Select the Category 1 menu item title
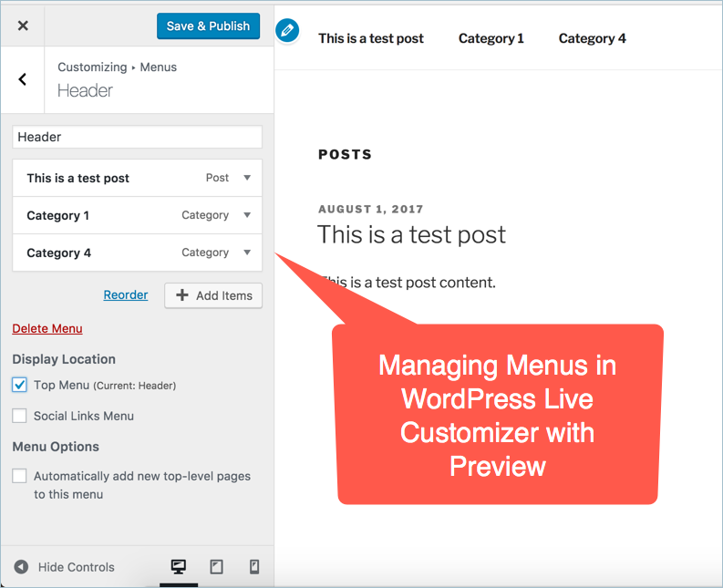 (x=57, y=216)
